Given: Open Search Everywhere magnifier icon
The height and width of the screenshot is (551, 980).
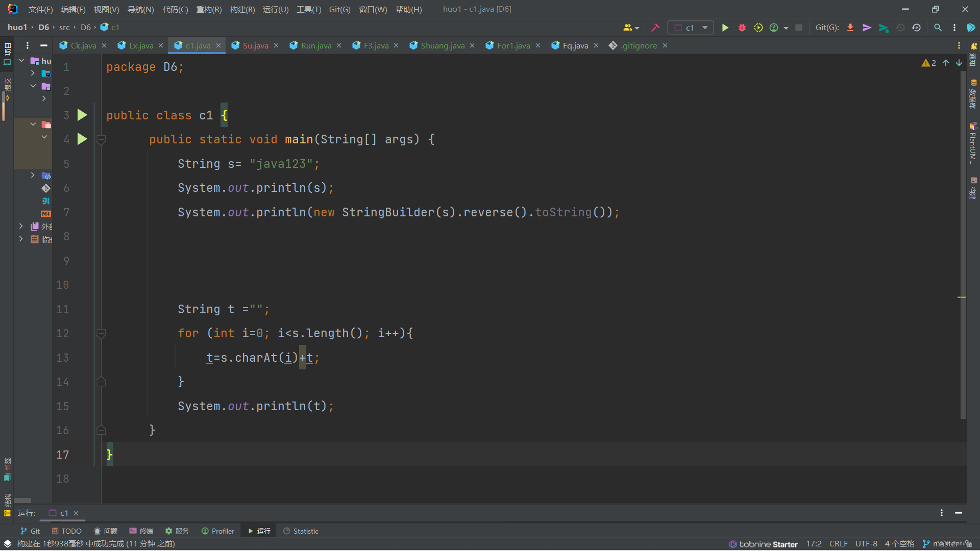Looking at the screenshot, I should [x=938, y=28].
